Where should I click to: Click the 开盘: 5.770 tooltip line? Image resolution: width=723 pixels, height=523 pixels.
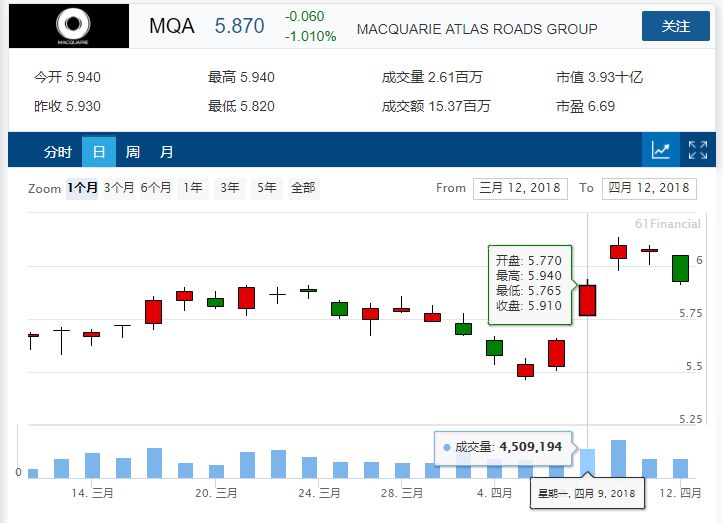528,261
